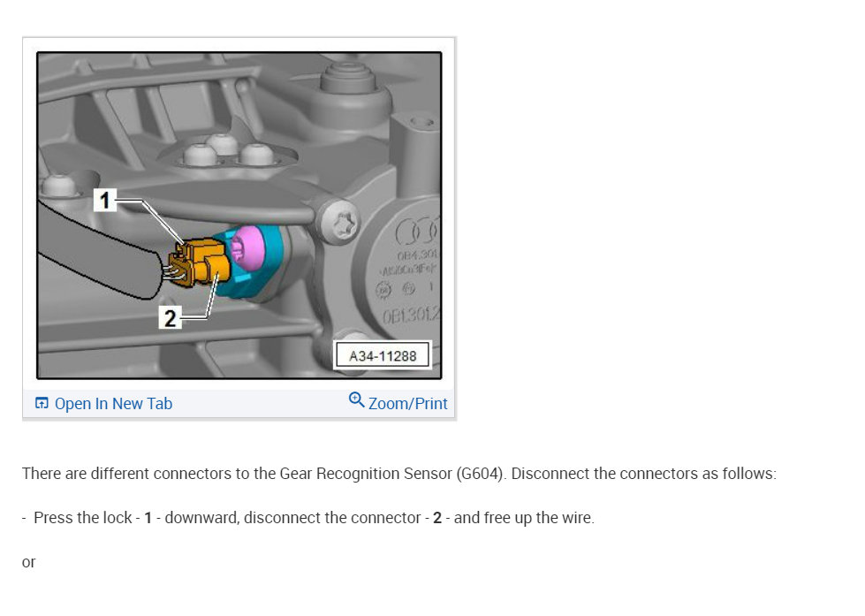Click the orange connector in the diagram

pos(201,262)
